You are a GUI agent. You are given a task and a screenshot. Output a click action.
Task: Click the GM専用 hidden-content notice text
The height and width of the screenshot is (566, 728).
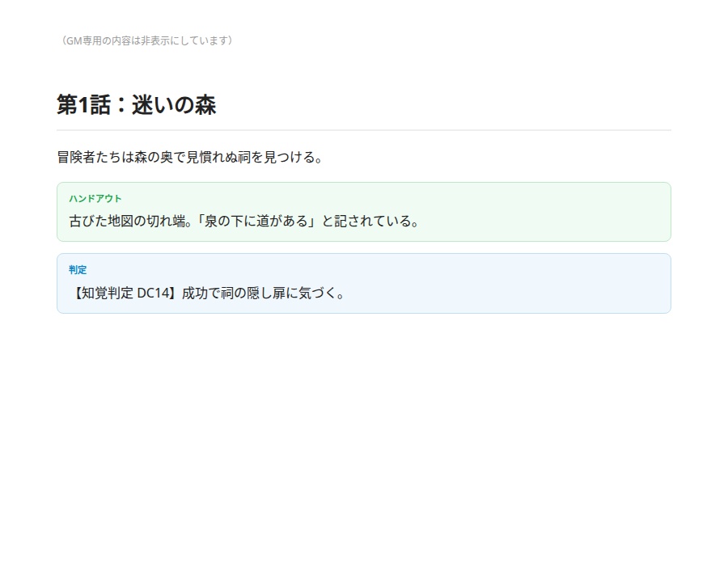coord(146,40)
